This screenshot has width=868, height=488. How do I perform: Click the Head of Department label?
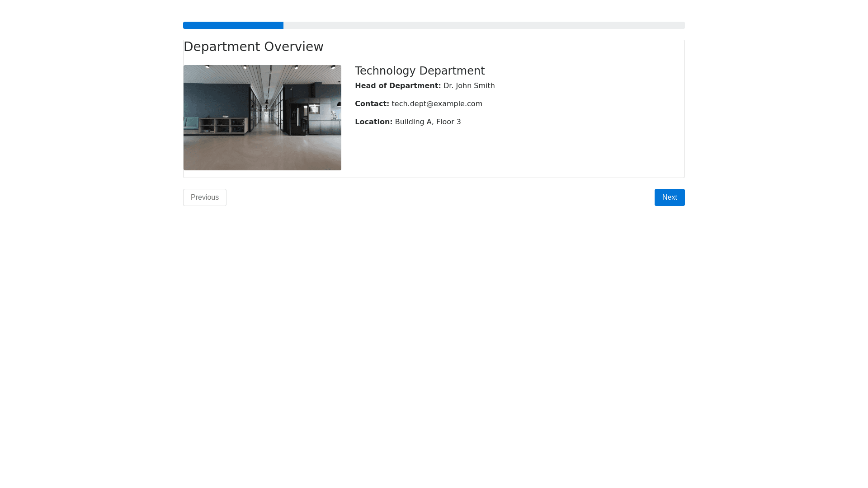click(x=397, y=86)
